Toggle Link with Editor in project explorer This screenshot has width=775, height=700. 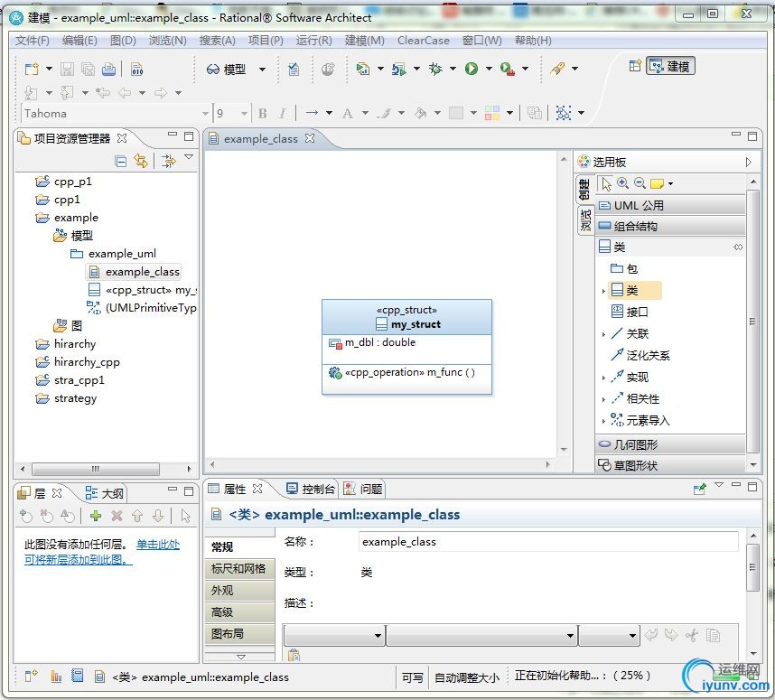point(141,161)
